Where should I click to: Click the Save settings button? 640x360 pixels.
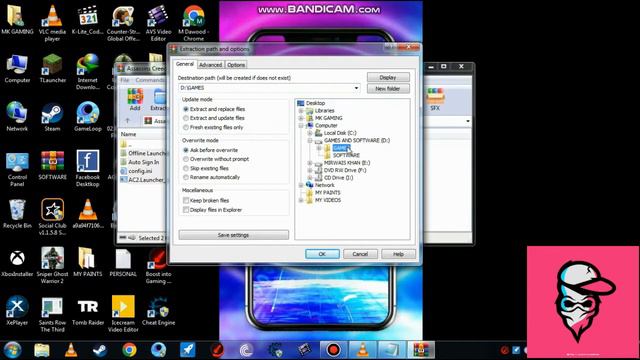[233, 235]
